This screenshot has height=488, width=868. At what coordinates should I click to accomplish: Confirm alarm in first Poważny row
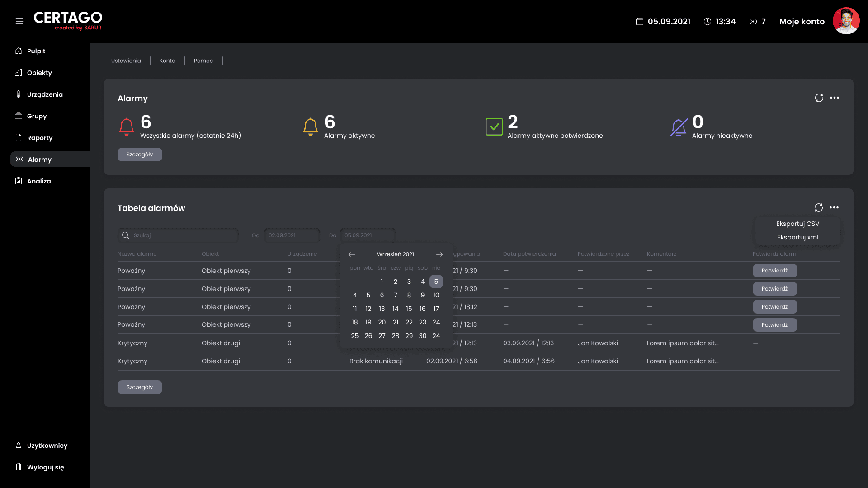[774, 271]
